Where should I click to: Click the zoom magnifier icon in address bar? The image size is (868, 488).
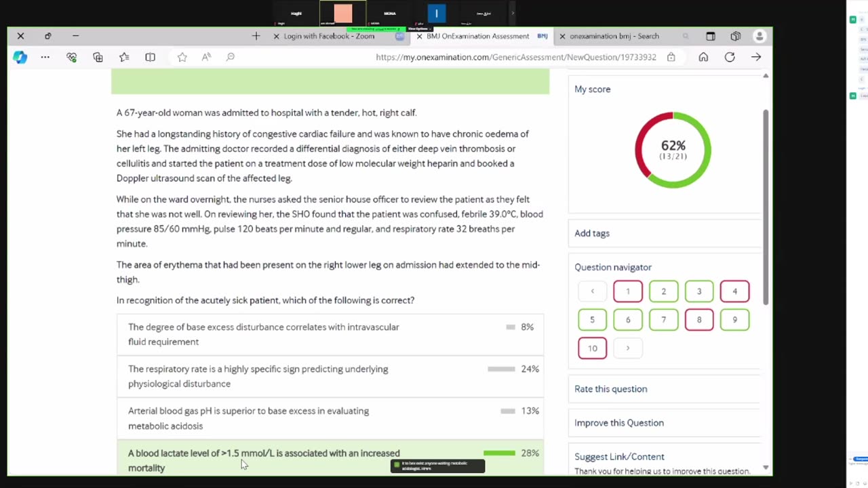coord(231,57)
